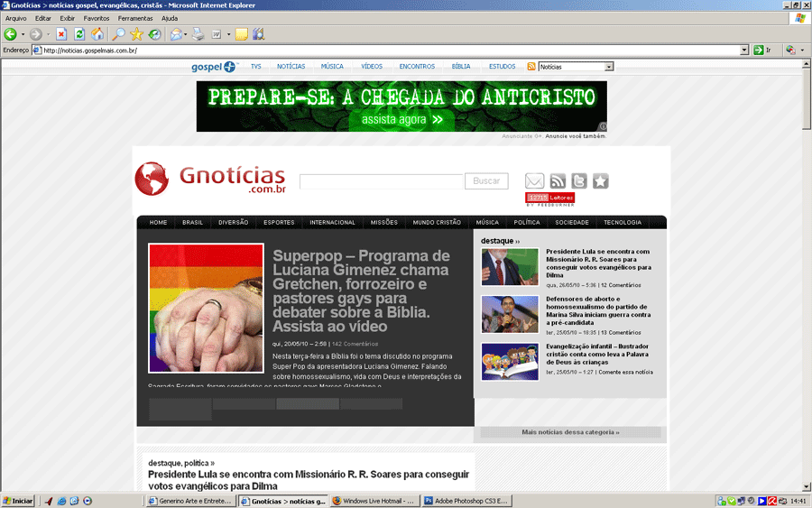Click the rainbow hands featured thumbnail

click(206, 308)
